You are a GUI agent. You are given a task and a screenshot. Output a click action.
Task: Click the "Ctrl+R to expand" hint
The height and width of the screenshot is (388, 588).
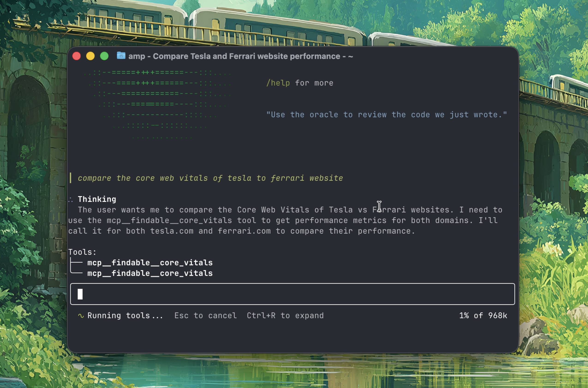[285, 315]
